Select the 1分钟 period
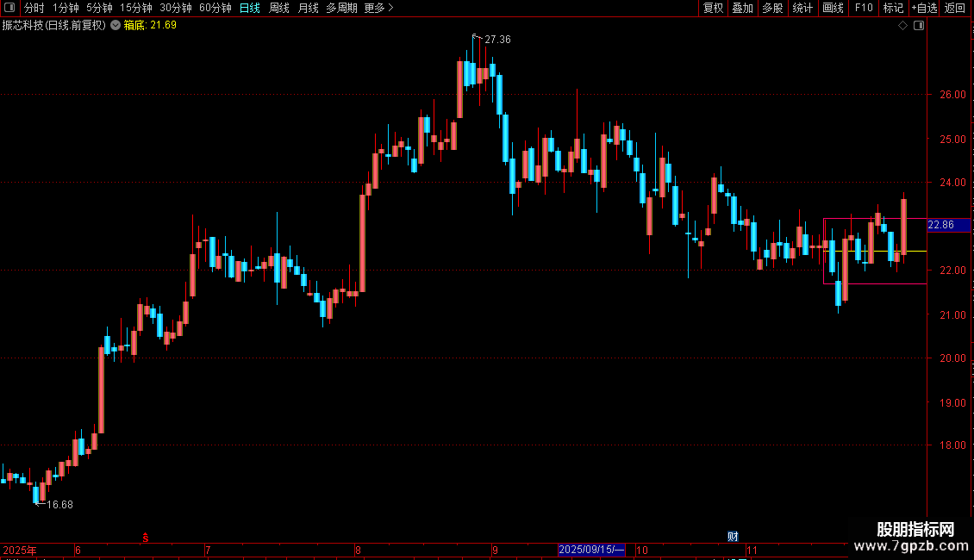The width and height of the screenshot is (974, 560). [66, 8]
